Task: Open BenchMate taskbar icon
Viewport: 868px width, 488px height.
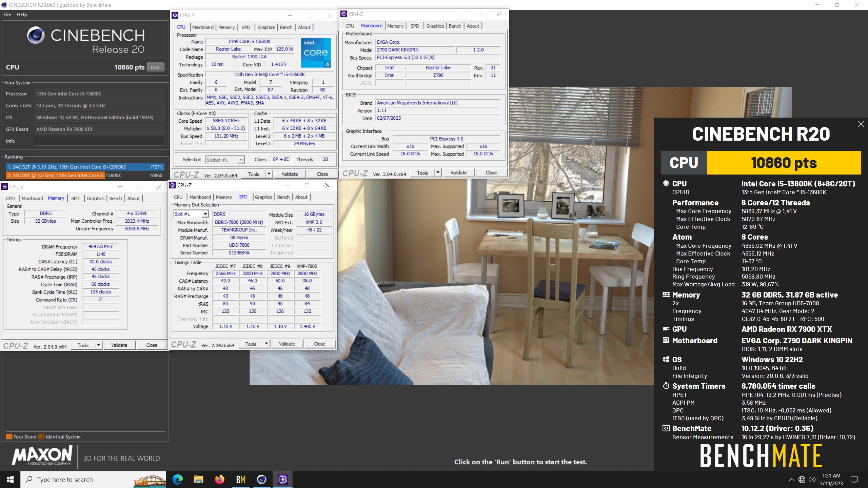Action: (241, 479)
